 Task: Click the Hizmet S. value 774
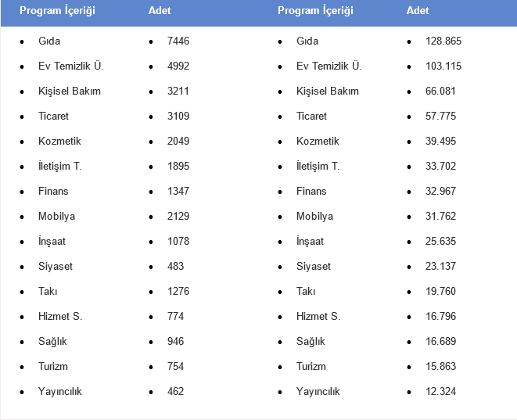(x=175, y=316)
